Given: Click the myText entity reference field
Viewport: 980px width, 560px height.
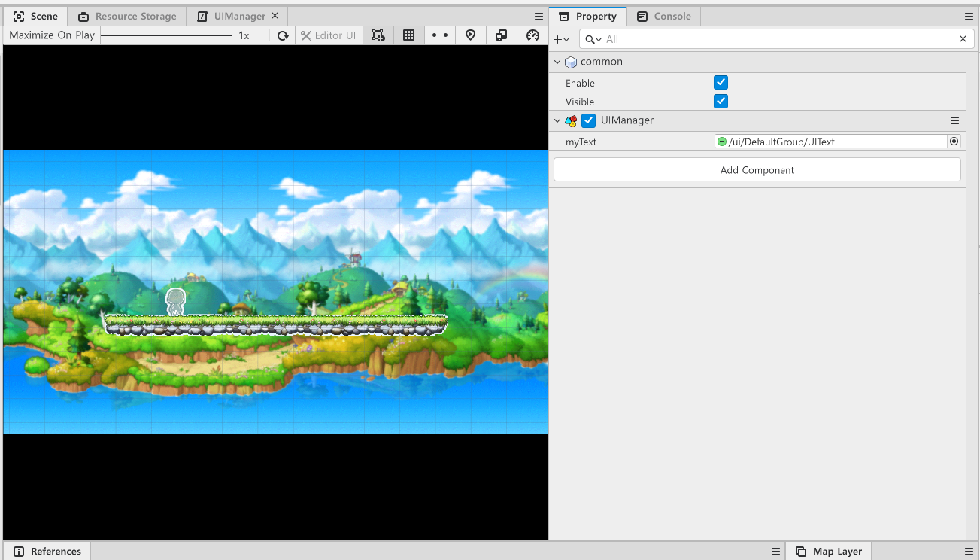Looking at the screenshot, I should [830, 142].
